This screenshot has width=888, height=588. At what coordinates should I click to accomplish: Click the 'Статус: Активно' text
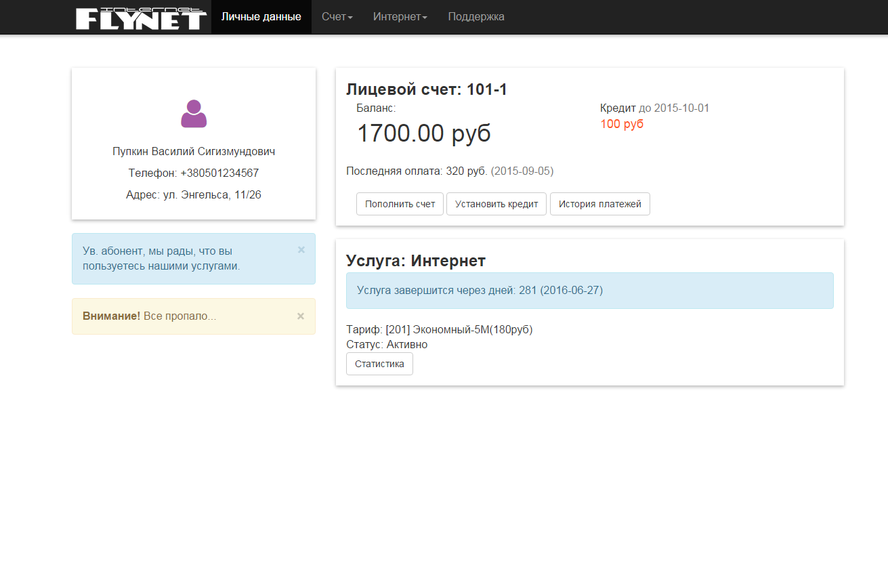pos(387,344)
